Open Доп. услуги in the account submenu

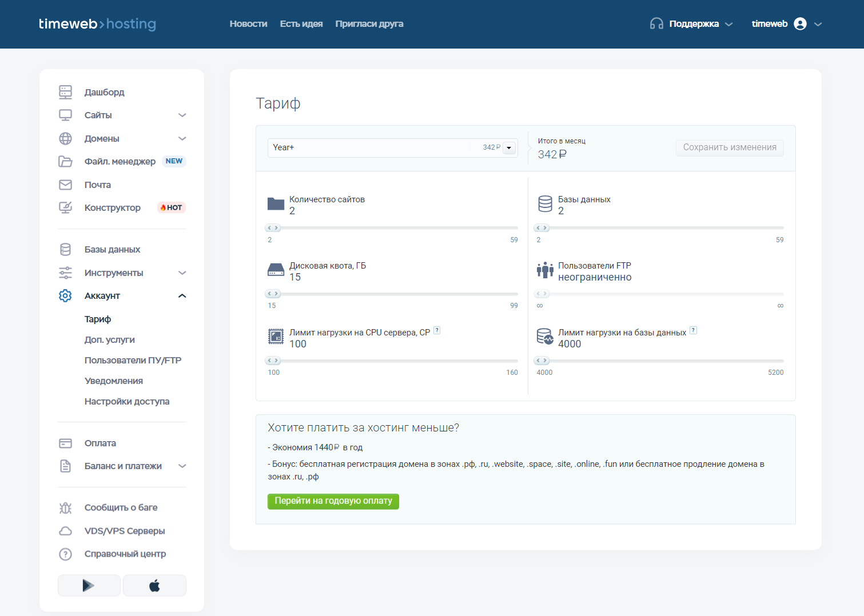[110, 340]
